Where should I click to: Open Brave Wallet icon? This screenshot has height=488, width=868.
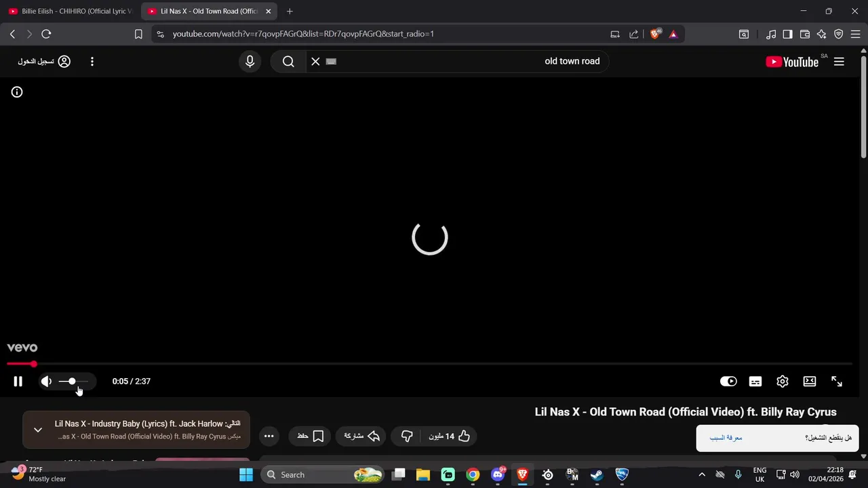[805, 34]
